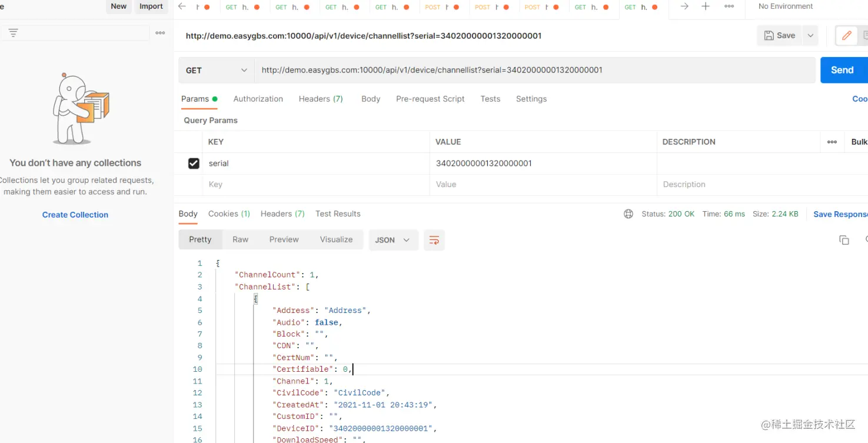Click the pencil edit icon beside Save
Screen dimensions: 868x443
847,35
